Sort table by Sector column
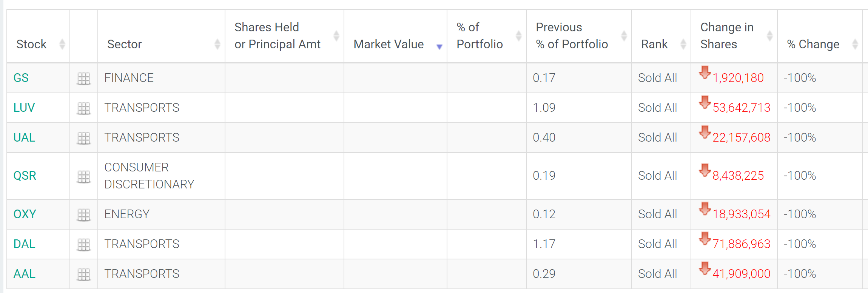Screen dimensions: 868x293 (161, 36)
